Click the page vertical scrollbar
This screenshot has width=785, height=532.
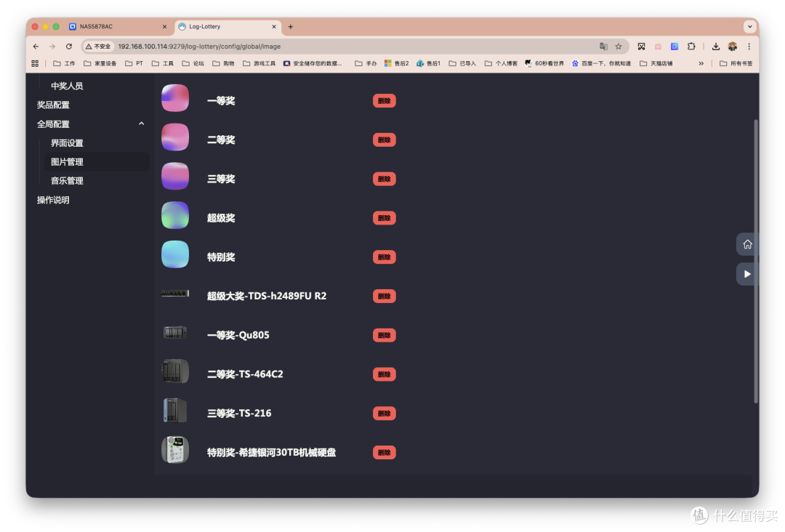tap(756, 260)
